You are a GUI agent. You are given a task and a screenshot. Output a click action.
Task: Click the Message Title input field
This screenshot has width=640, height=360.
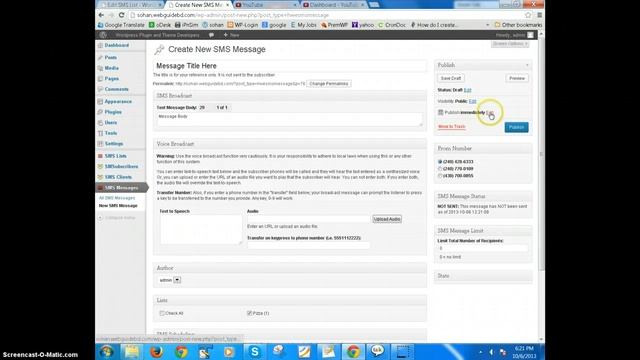tap(289, 66)
